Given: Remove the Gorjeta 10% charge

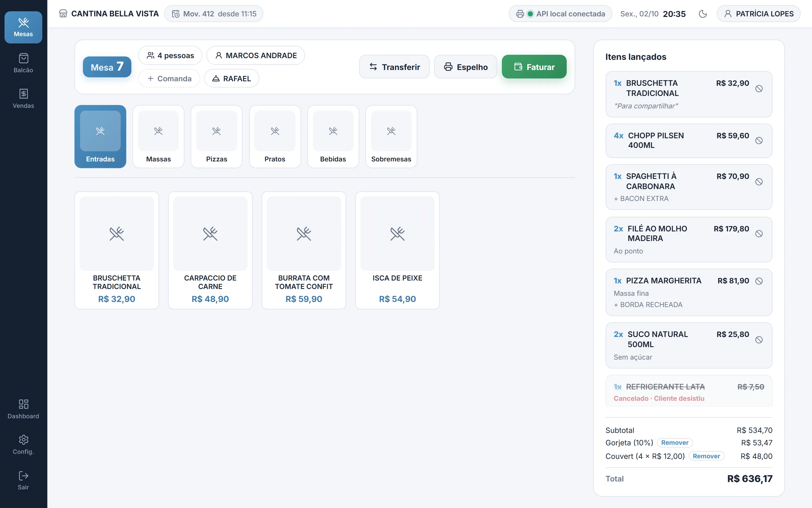Looking at the screenshot, I should pyautogui.click(x=675, y=443).
